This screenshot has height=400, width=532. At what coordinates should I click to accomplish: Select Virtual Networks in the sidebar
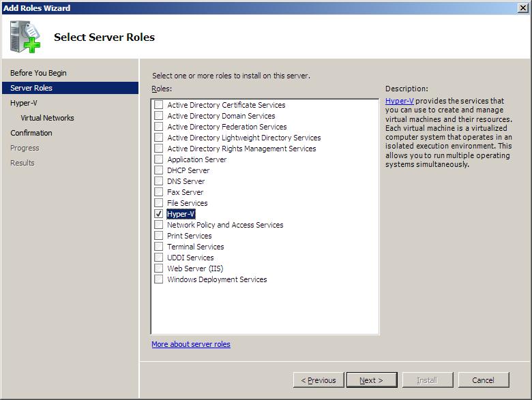click(47, 118)
